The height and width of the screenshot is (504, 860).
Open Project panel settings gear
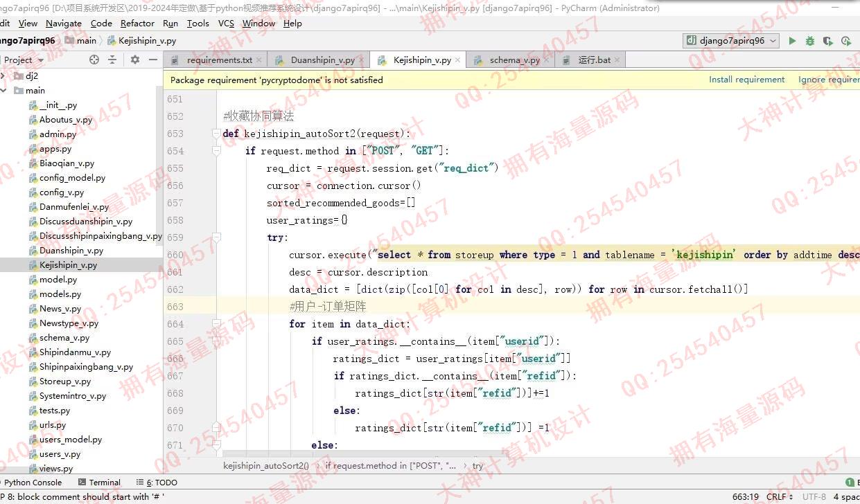[x=134, y=60]
